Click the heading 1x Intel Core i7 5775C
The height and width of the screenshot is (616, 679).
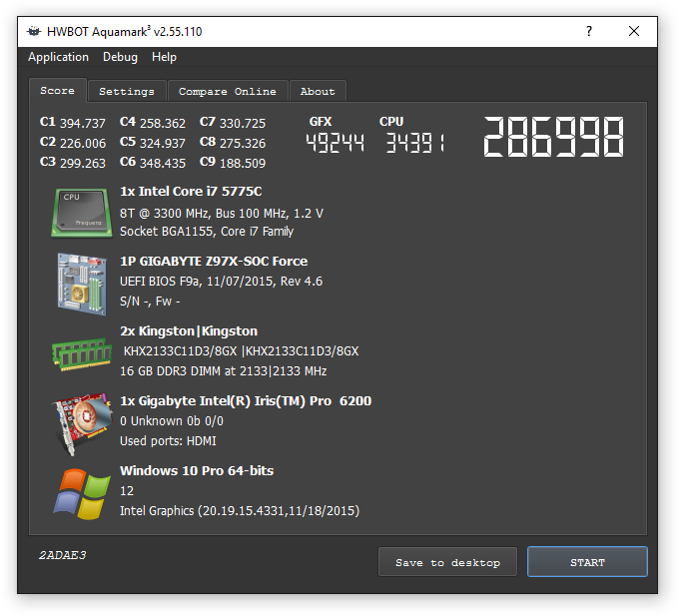tap(191, 192)
